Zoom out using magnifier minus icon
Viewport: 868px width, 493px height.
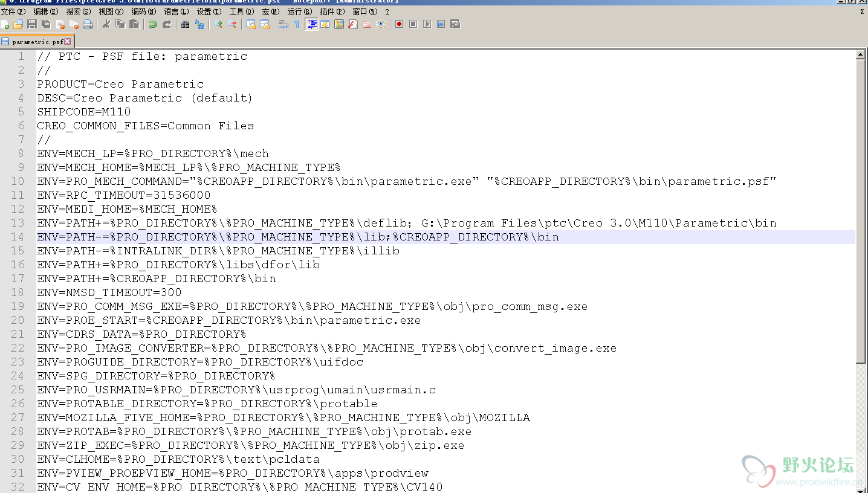tap(232, 24)
